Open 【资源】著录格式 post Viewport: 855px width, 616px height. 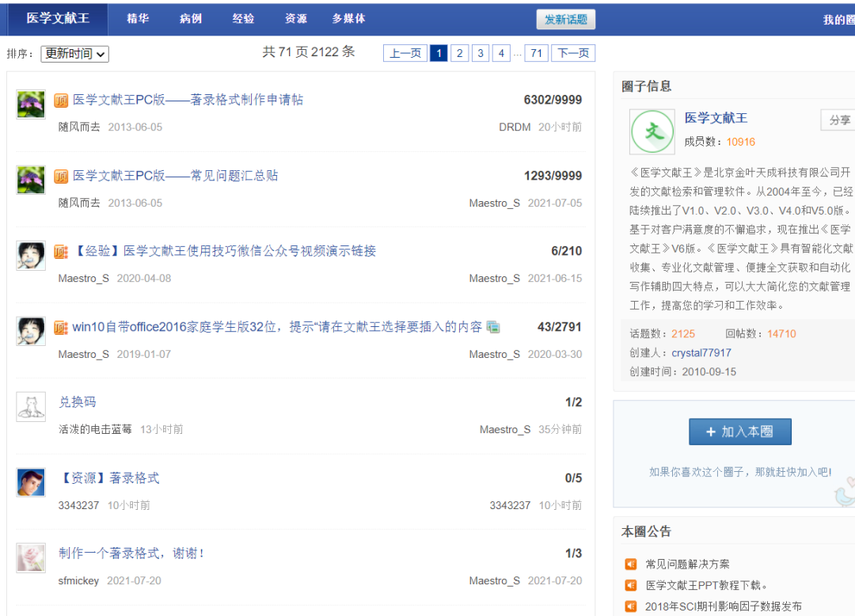tap(109, 478)
